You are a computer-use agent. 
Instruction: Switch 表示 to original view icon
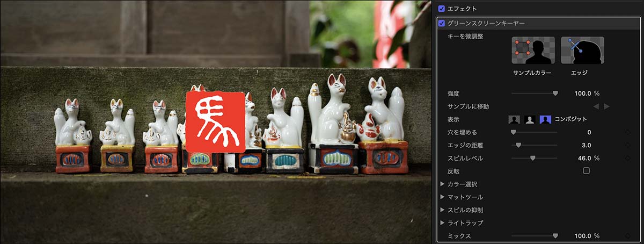(x=515, y=119)
